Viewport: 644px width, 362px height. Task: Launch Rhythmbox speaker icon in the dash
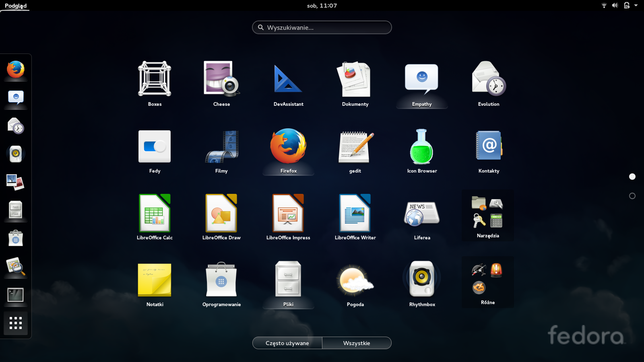(x=16, y=154)
